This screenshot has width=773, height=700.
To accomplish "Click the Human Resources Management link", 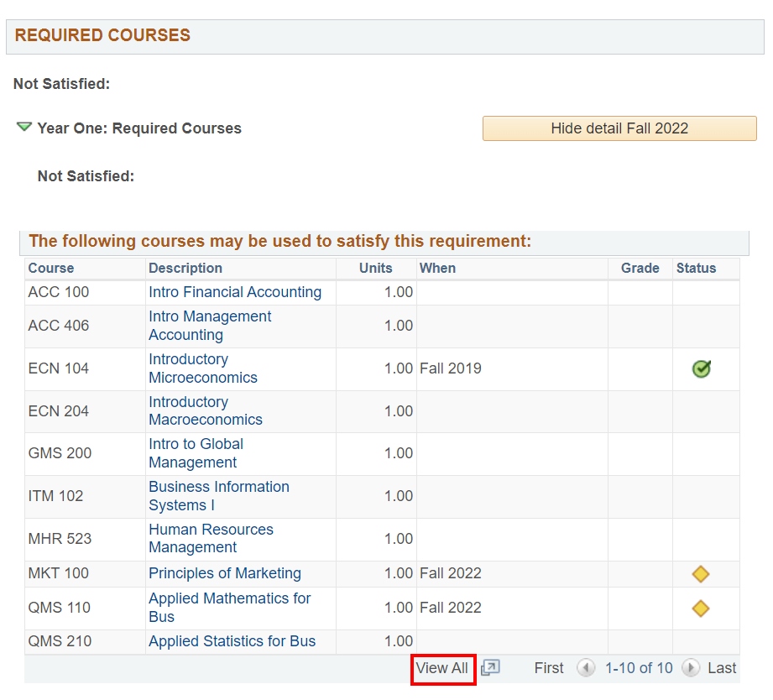I will (211, 539).
